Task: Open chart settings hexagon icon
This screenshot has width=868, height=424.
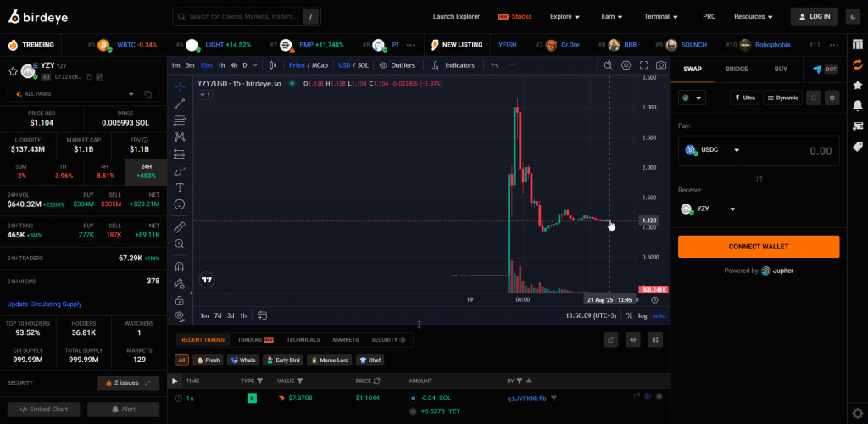Action: pyautogui.click(x=626, y=65)
